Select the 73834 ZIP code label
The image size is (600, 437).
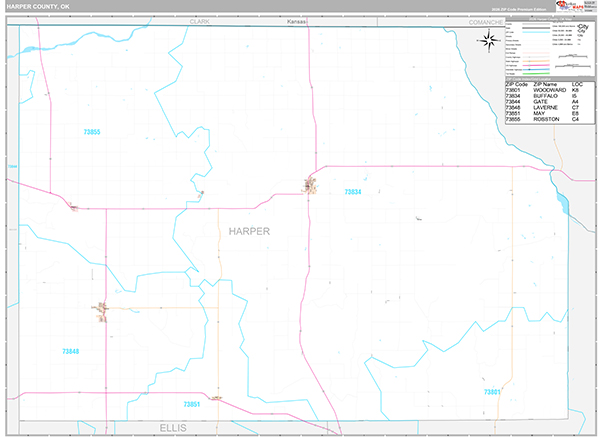coord(352,191)
